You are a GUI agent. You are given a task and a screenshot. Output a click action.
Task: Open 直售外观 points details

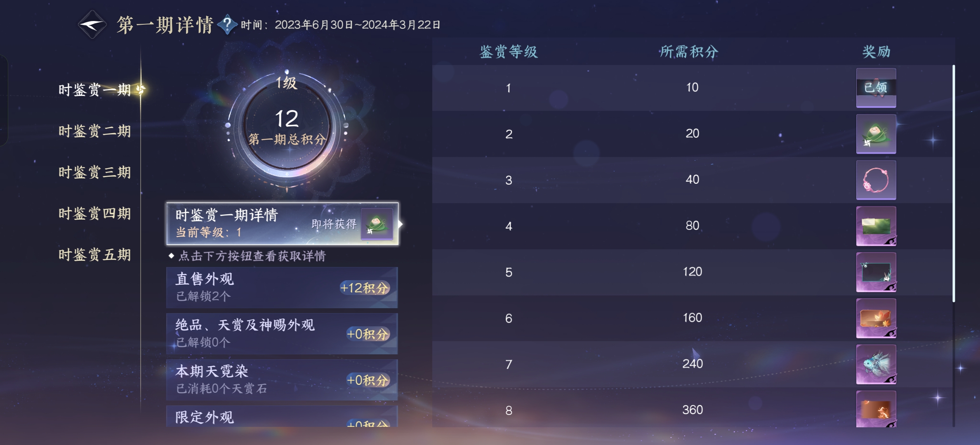click(x=282, y=288)
